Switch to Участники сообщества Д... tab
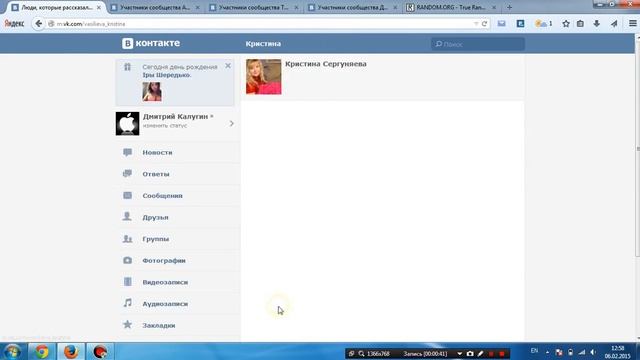 [x=352, y=7]
